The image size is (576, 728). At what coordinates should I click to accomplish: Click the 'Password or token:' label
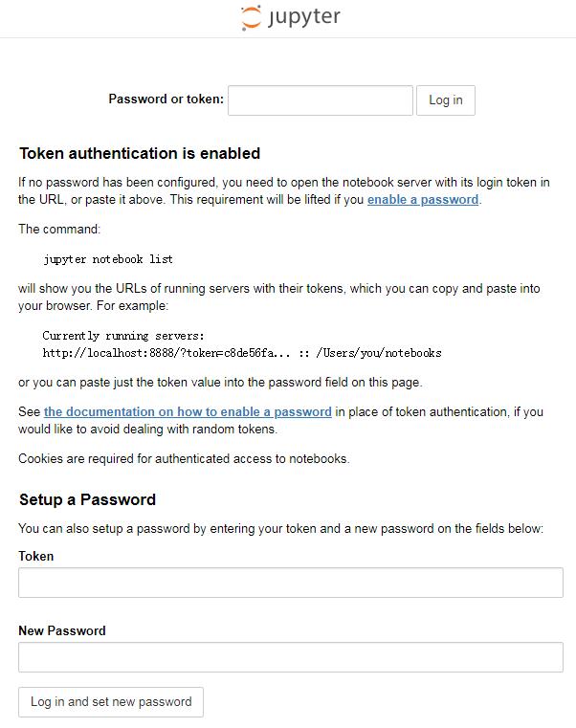[x=166, y=99]
